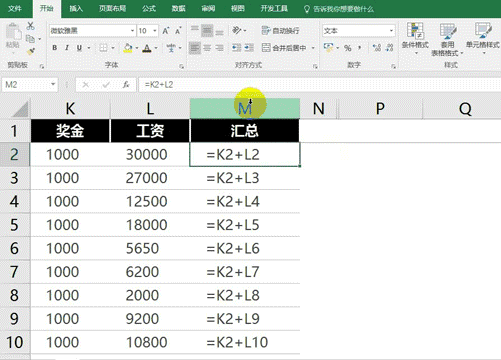Switch to Page Layout (页面布局) tab
The height and width of the screenshot is (360, 501).
pos(112,9)
